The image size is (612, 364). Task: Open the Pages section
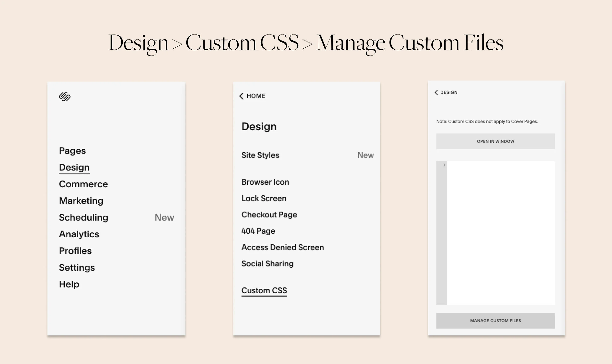click(x=72, y=151)
